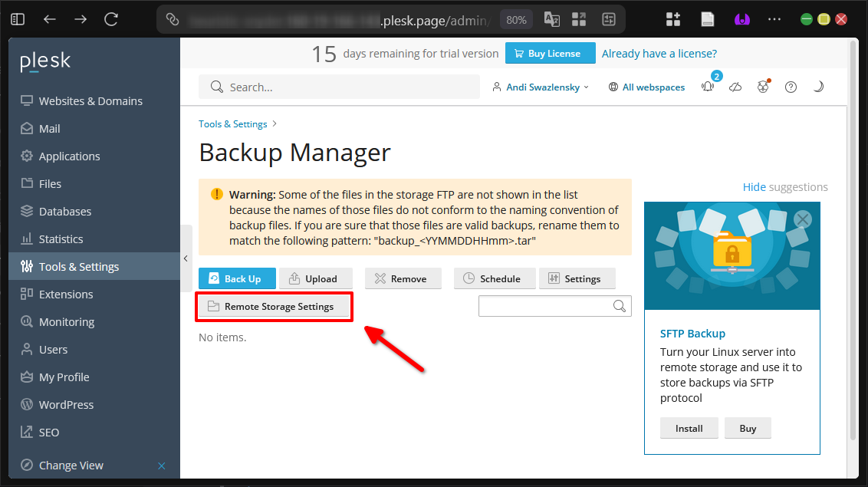This screenshot has height=487, width=868.
Task: Click the cloud status icon in header
Action: tap(735, 87)
